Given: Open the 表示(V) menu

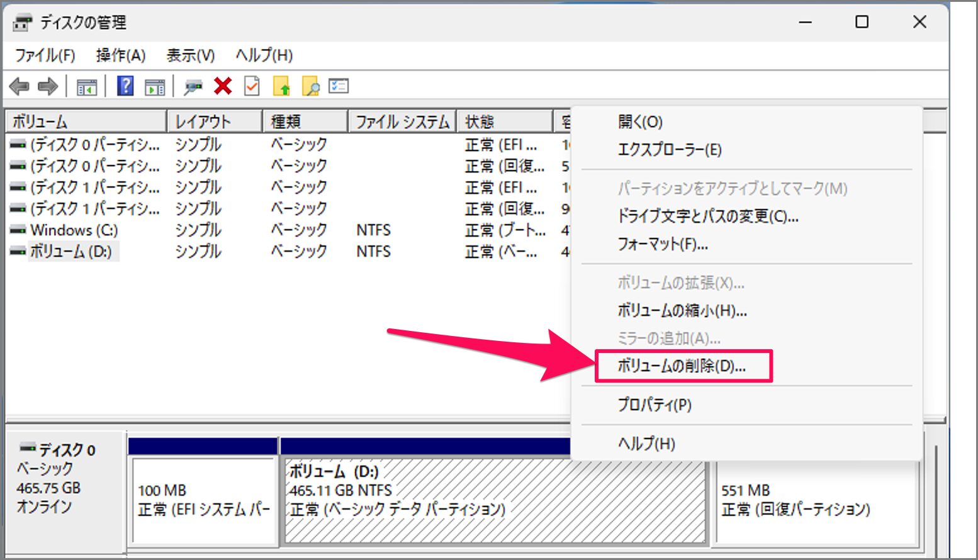Looking at the screenshot, I should 189,55.
